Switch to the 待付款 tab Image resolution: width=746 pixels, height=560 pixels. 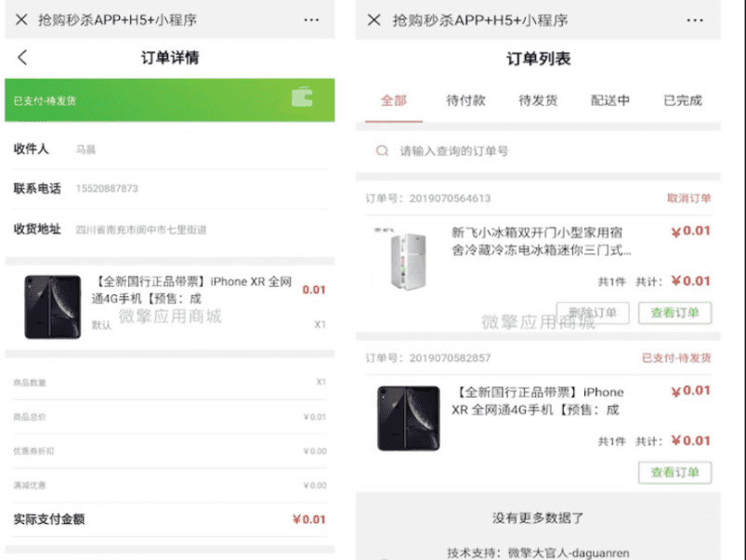pyautogui.click(x=465, y=100)
